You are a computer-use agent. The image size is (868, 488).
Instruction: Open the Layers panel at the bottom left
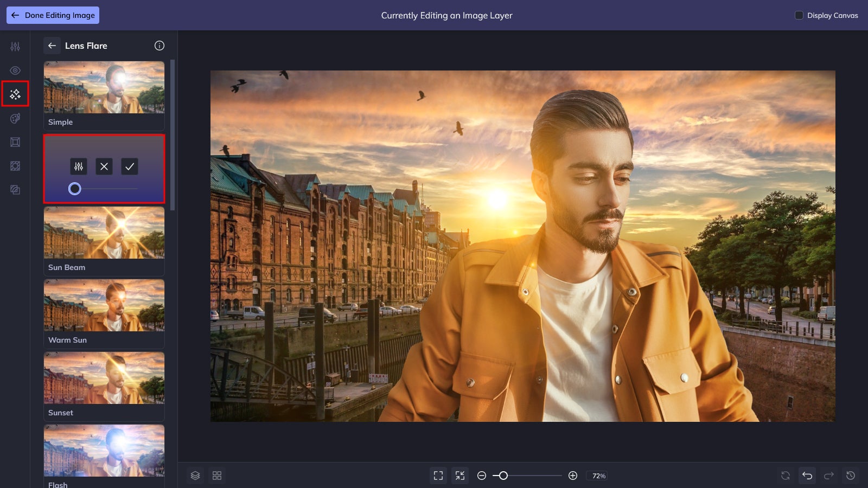click(x=195, y=476)
